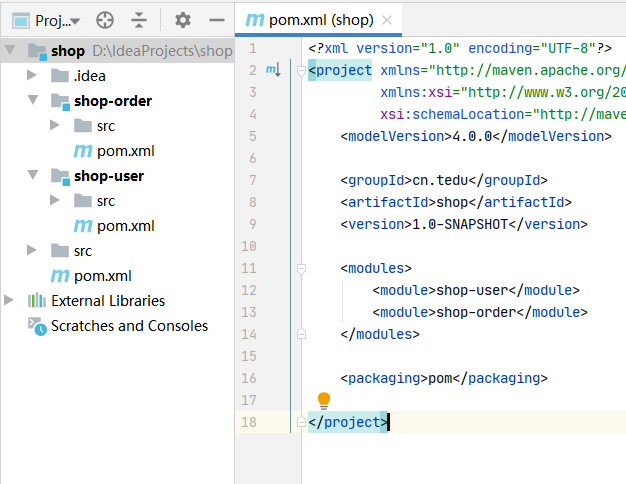Image resolution: width=626 pixels, height=484 pixels.
Task: Expand the .idea folder
Action: click(x=32, y=75)
